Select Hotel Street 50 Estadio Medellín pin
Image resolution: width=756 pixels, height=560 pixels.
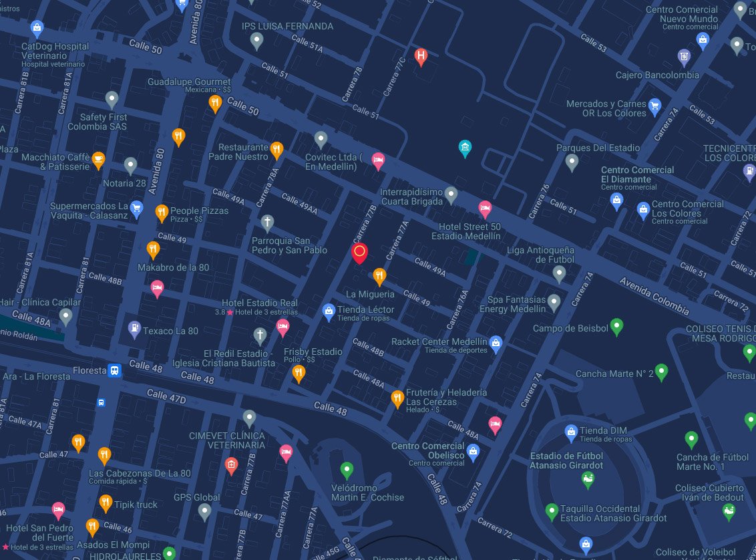[x=485, y=209]
